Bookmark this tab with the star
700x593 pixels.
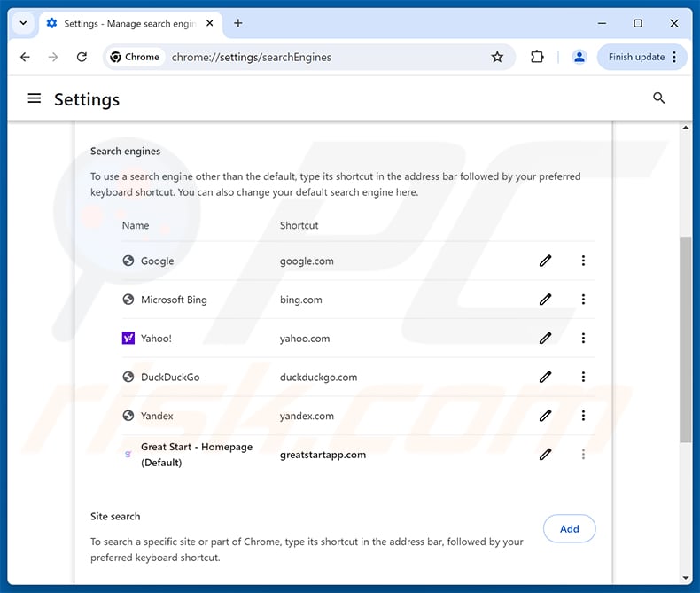(x=497, y=57)
